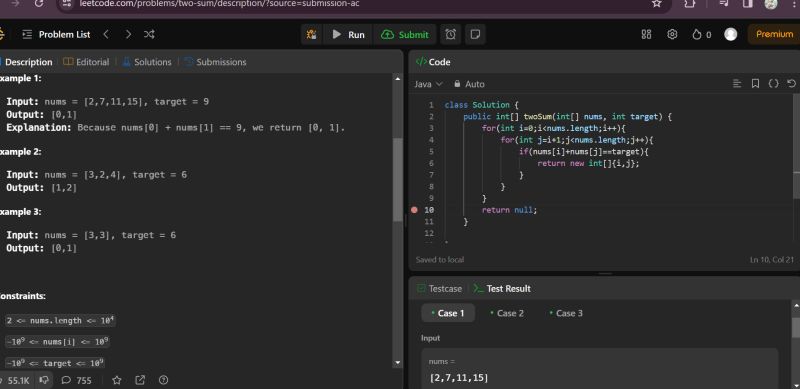The height and width of the screenshot is (389, 800).
Task: Click the 'Saved to local' status text
Action: tap(440, 259)
